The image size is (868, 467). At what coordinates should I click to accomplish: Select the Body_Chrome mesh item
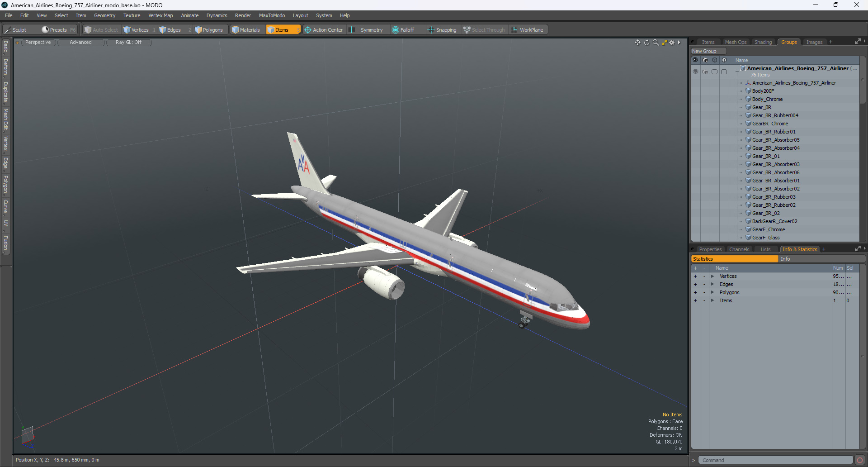(767, 99)
